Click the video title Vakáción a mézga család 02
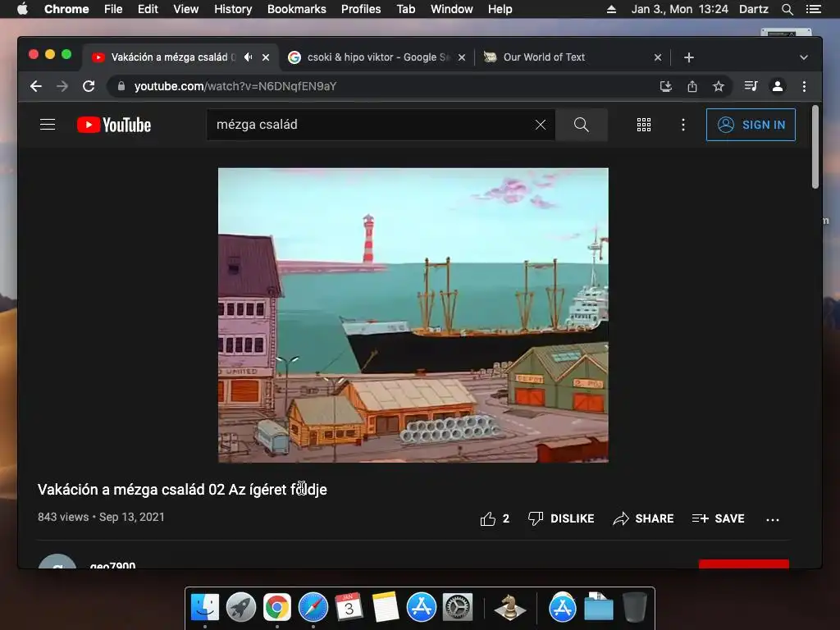The height and width of the screenshot is (630, 840). pos(182,490)
